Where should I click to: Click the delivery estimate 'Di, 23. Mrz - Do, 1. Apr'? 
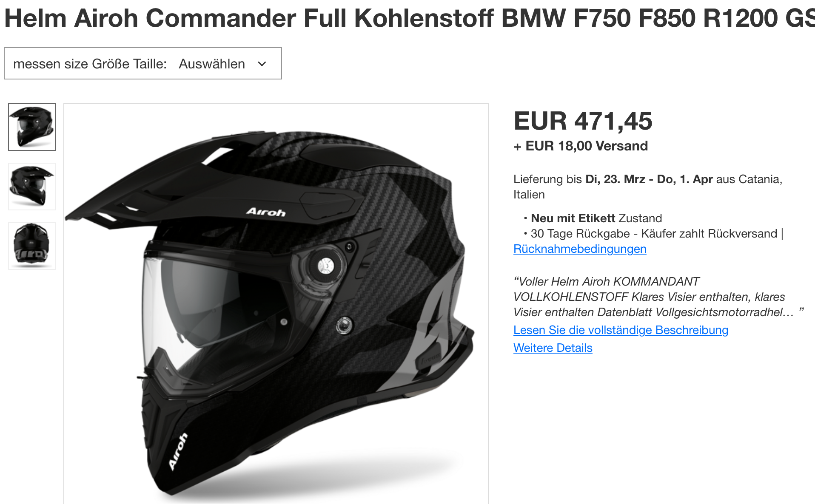(x=649, y=179)
